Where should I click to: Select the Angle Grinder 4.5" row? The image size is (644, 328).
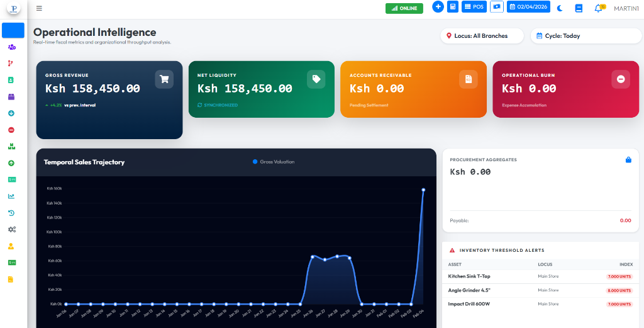pos(540,290)
